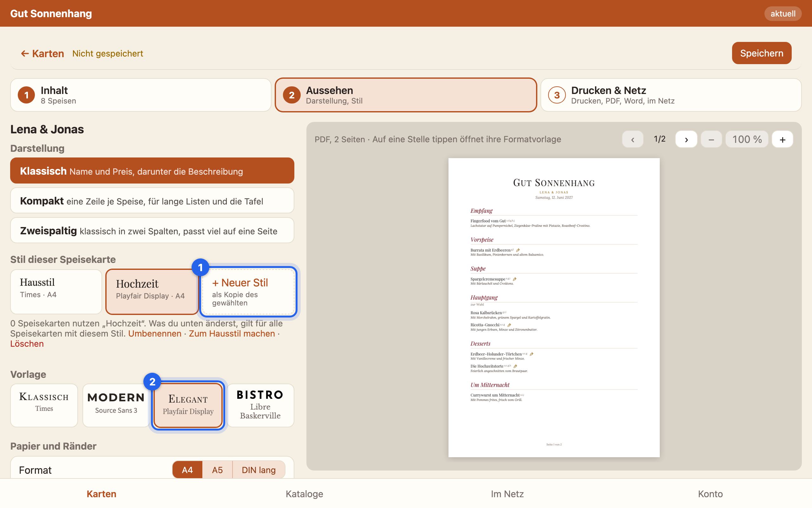
Task: Go to previous PDF page arrow
Action: tap(632, 139)
